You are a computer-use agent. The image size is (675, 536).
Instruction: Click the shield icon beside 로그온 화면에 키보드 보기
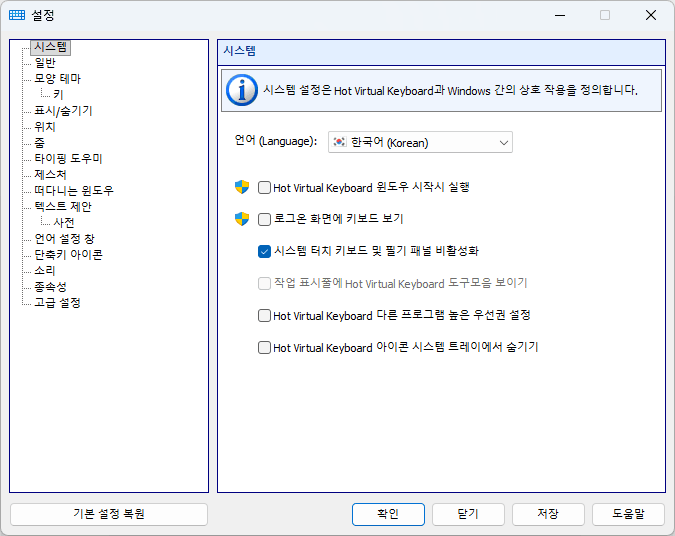click(x=242, y=219)
